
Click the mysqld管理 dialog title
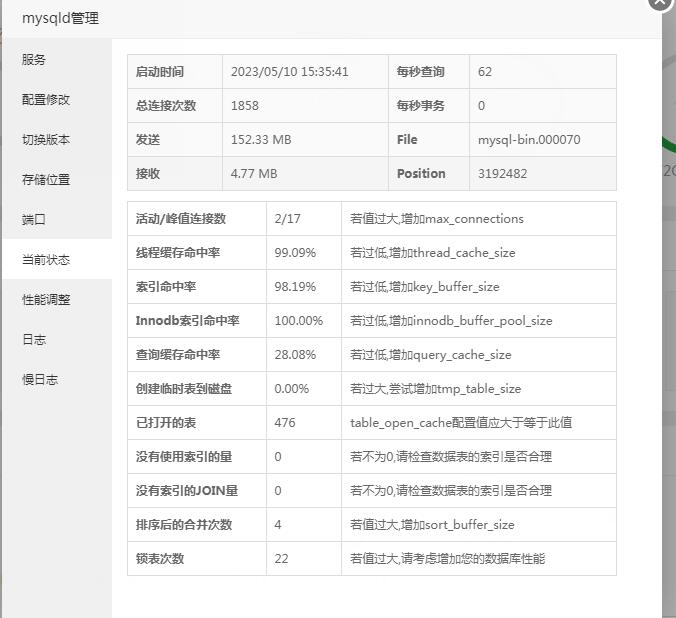click(x=60, y=19)
